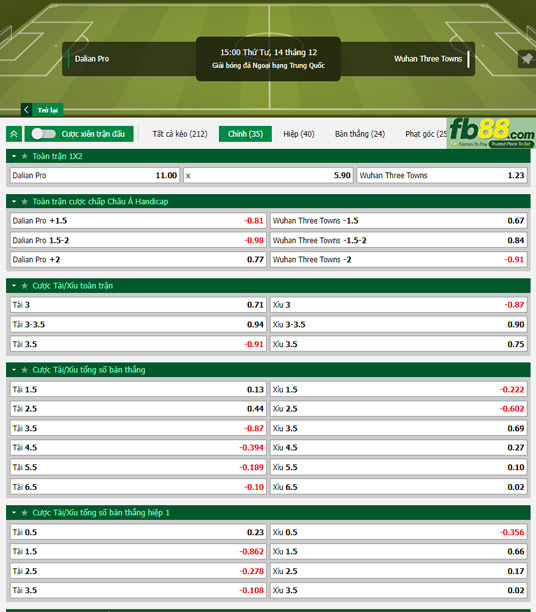Select Tài 5.5 at -0.189
Image resolution: width=536 pixels, height=612 pixels.
(138, 467)
